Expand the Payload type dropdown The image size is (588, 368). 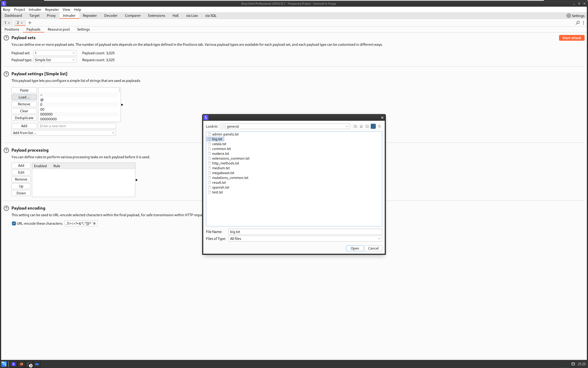click(x=55, y=60)
